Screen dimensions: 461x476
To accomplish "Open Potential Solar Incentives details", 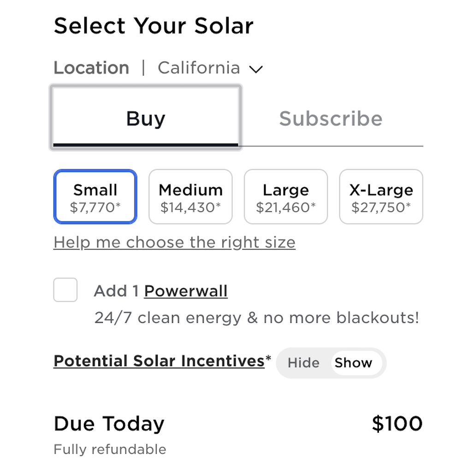I will (x=159, y=361).
